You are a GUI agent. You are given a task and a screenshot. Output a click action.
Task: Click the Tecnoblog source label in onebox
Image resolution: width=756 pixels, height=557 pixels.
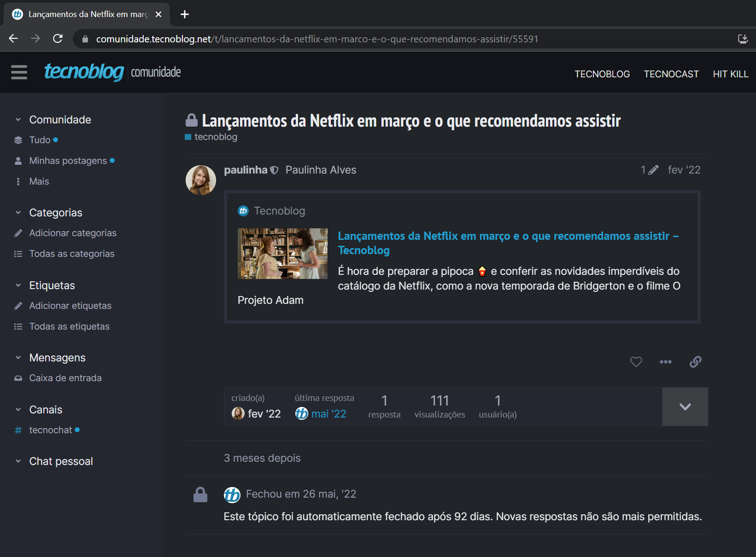click(279, 211)
